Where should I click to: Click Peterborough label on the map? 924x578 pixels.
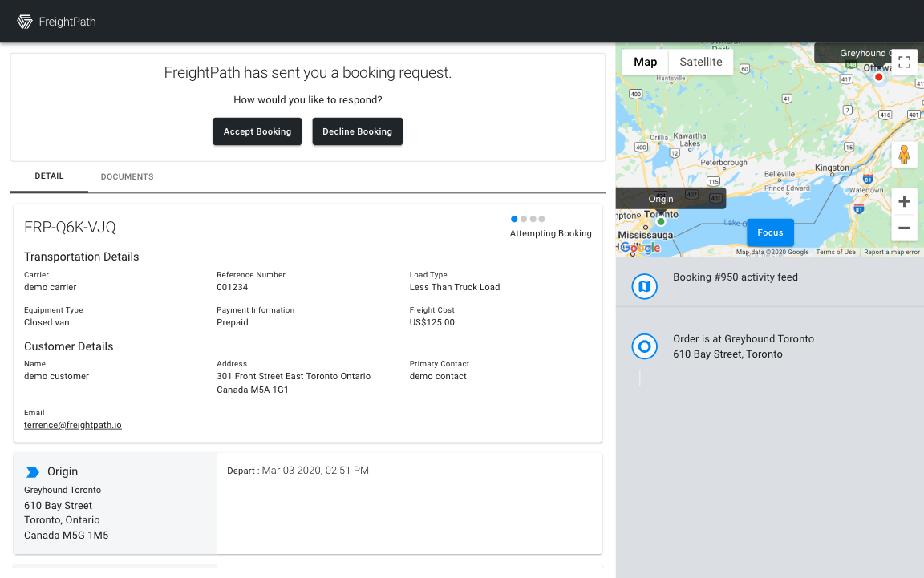(x=723, y=162)
